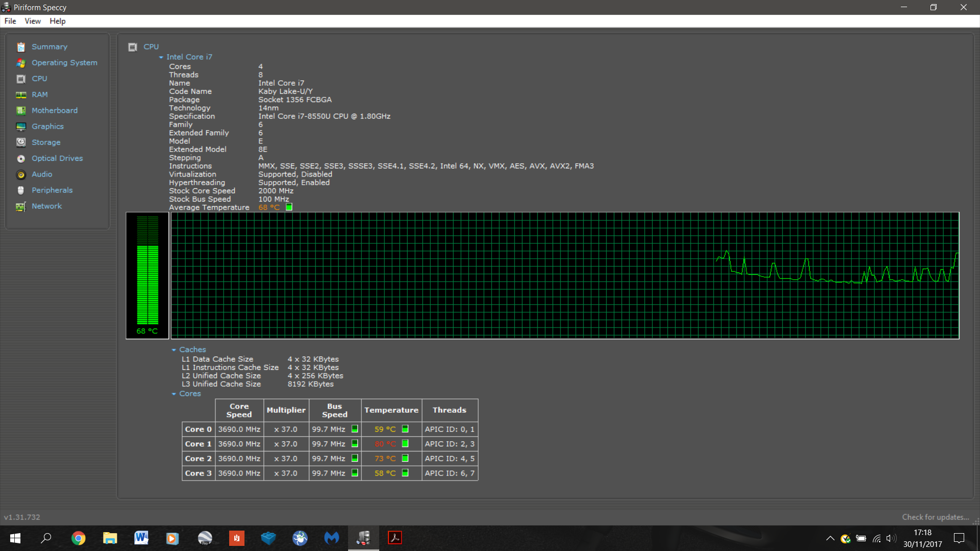Screen dimensions: 980x551
Task: Click the Temperature column header
Action: point(391,410)
